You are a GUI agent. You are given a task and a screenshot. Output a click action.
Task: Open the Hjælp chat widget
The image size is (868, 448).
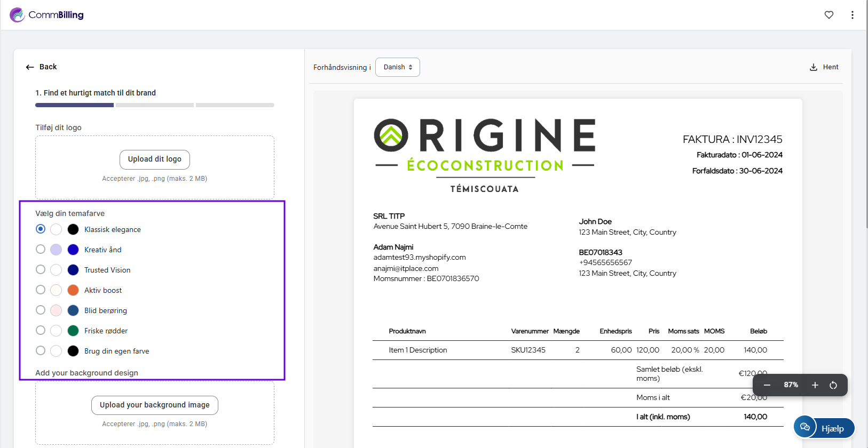824,428
